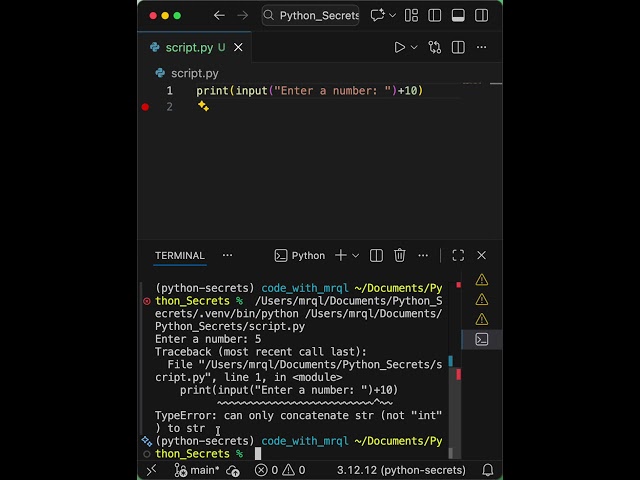This screenshot has width=640, height=480.
Task: Click the Traceback output line
Action: pyautogui.click(x=261, y=352)
